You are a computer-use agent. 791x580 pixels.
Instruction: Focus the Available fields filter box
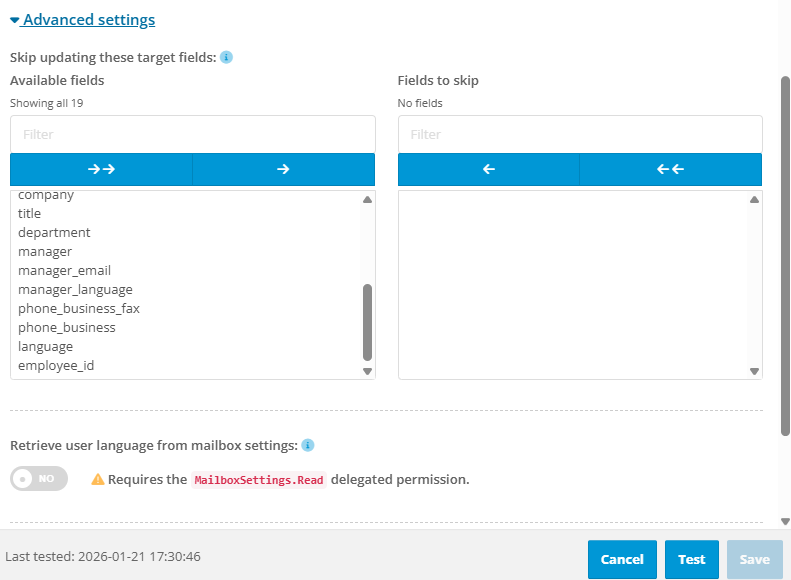(193, 135)
